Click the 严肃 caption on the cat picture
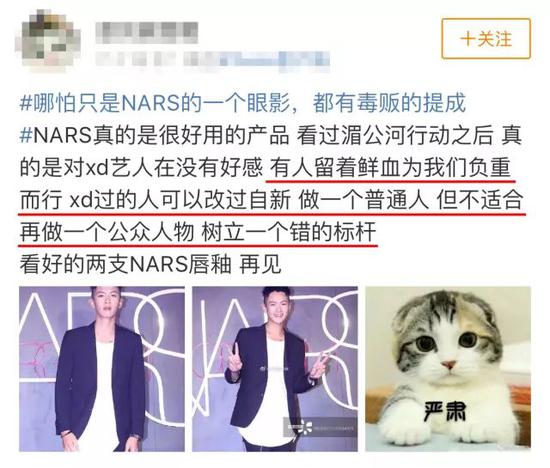 pos(444,411)
